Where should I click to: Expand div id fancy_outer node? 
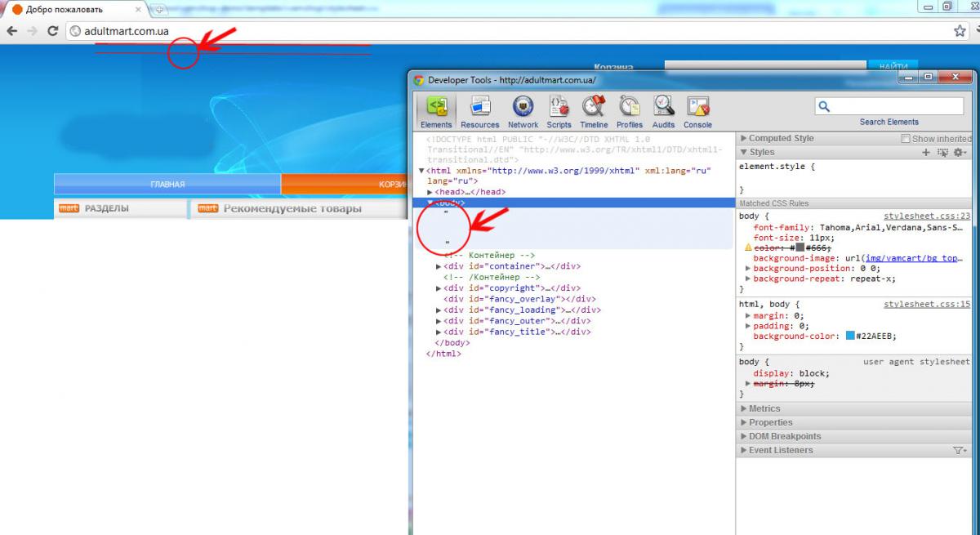click(x=439, y=322)
